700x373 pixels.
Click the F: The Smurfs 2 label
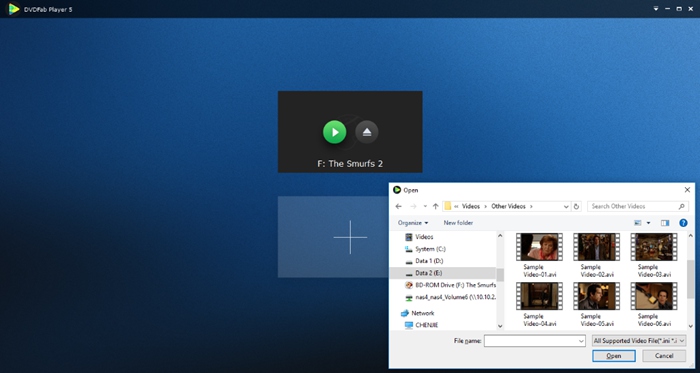[x=350, y=164]
